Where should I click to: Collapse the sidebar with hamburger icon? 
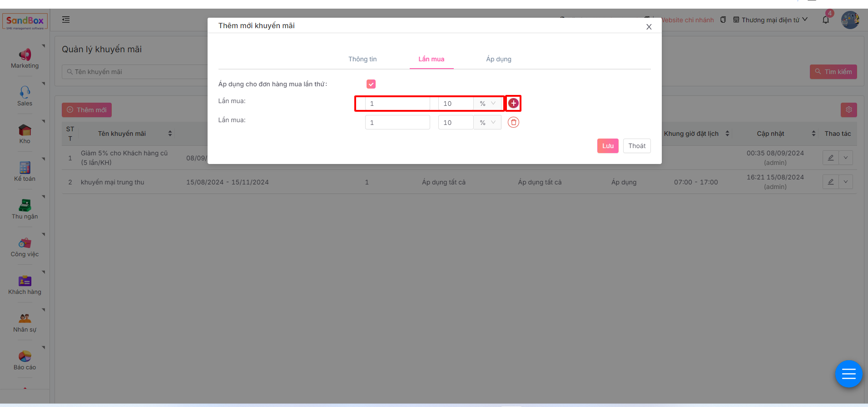click(66, 20)
